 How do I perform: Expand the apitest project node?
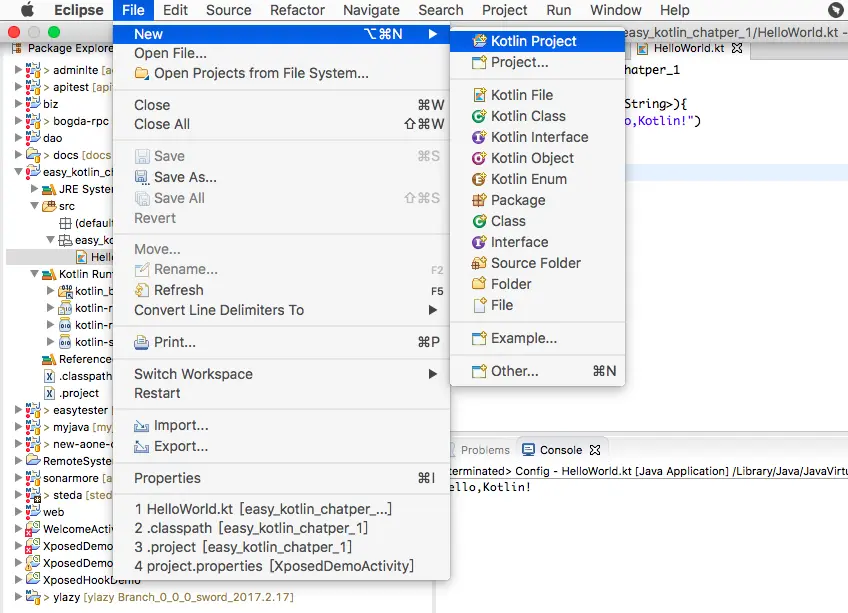point(18,87)
